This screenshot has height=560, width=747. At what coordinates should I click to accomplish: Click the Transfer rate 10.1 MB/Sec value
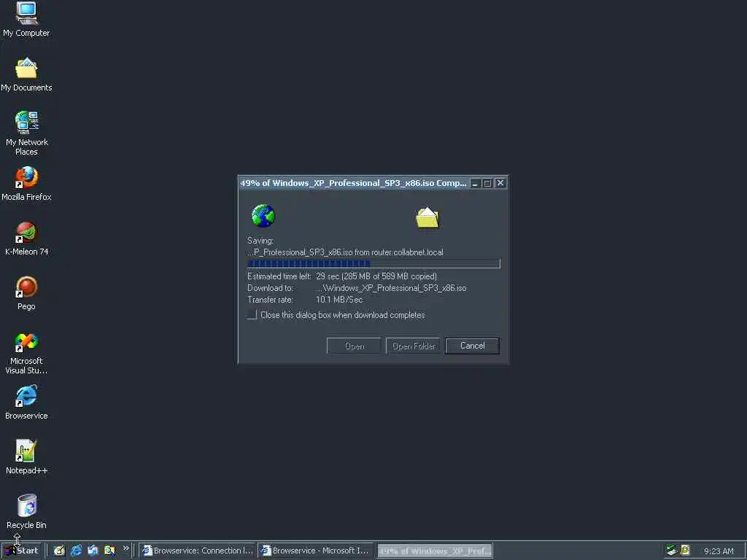(339, 300)
